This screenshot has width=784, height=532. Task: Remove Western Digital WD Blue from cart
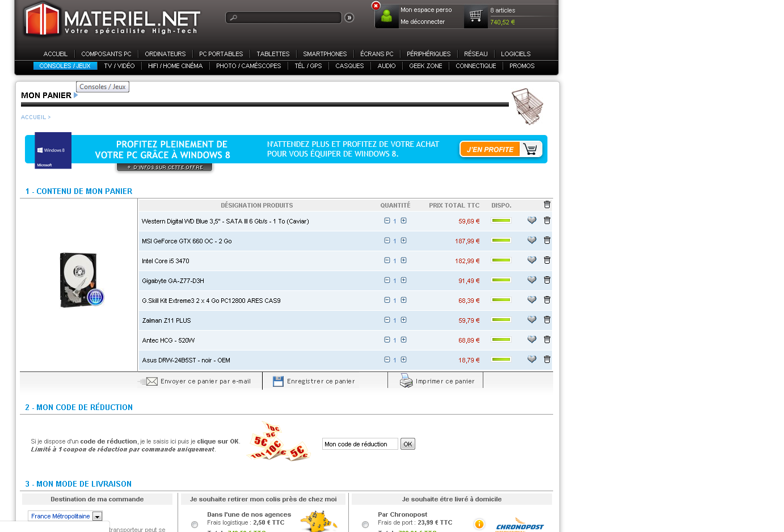(x=547, y=221)
